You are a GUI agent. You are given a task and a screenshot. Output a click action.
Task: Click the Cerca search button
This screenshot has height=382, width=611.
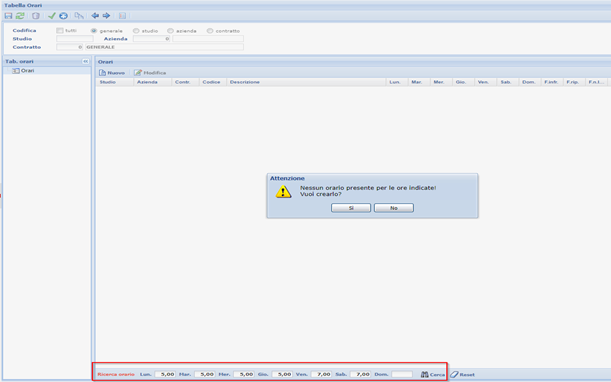[433, 374]
